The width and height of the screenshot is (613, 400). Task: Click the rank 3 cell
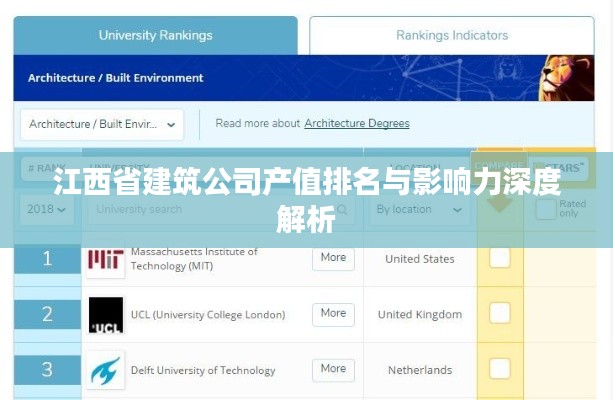[x=47, y=370]
